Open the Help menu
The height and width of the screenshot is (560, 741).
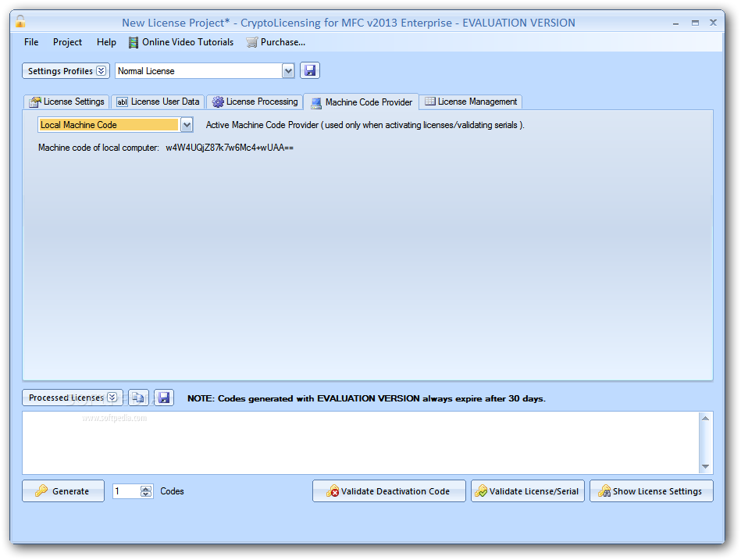[x=106, y=42]
